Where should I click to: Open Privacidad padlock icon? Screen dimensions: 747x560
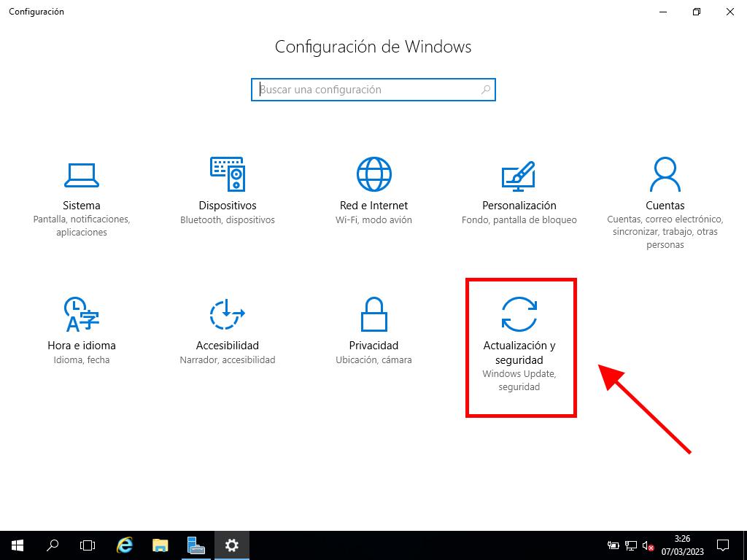[x=373, y=315]
